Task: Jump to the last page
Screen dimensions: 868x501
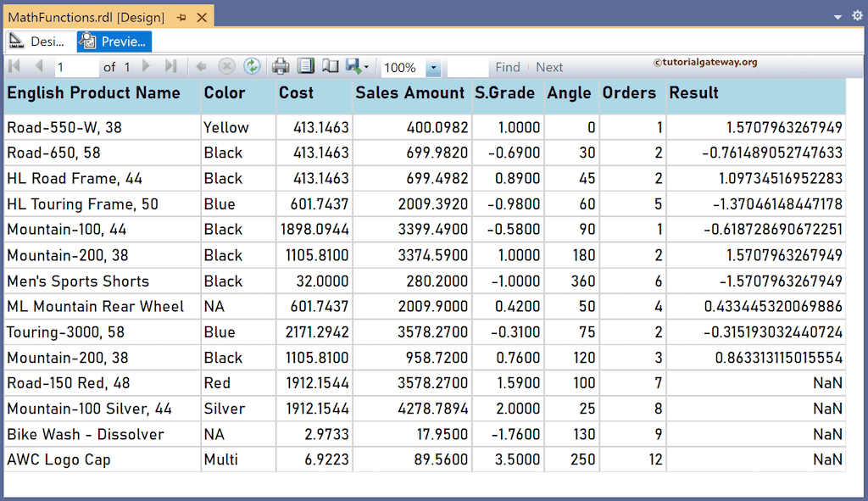Action: (170, 66)
